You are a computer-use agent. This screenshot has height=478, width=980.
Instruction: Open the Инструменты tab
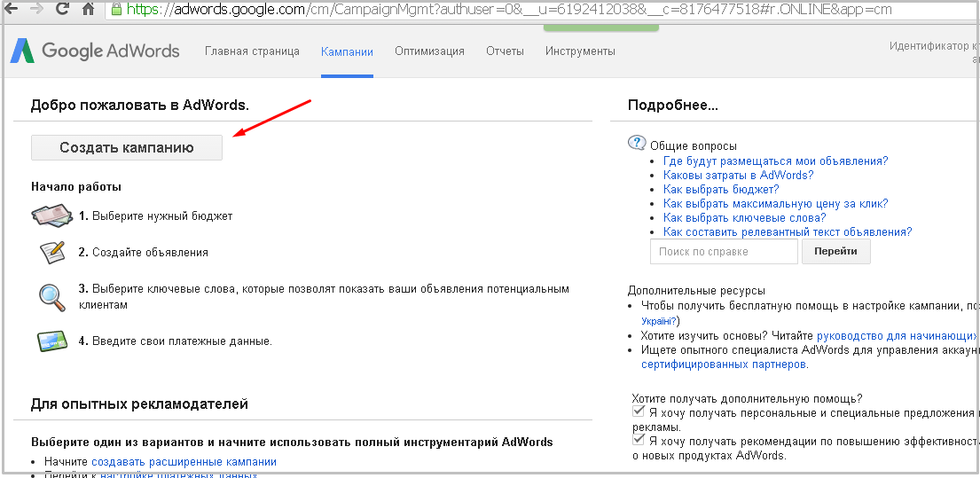[580, 51]
